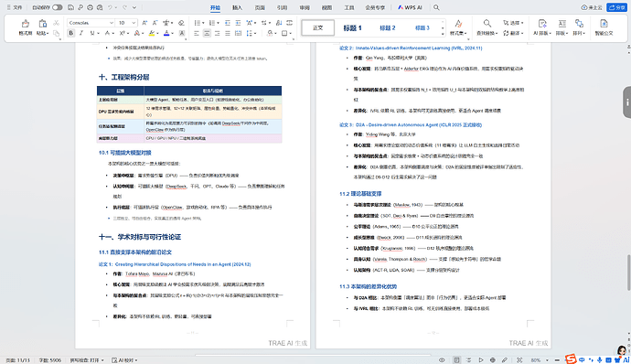Toggle page layout view in status bar

click(x=456, y=360)
